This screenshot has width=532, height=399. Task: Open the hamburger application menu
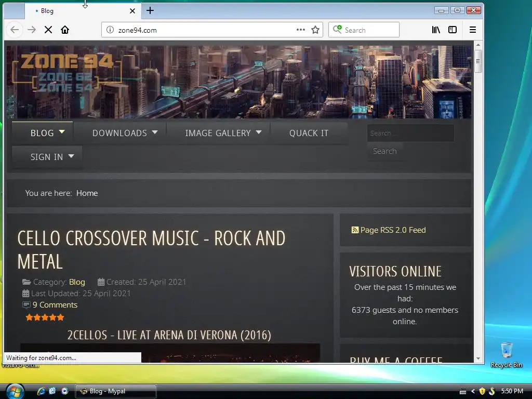coord(473,30)
